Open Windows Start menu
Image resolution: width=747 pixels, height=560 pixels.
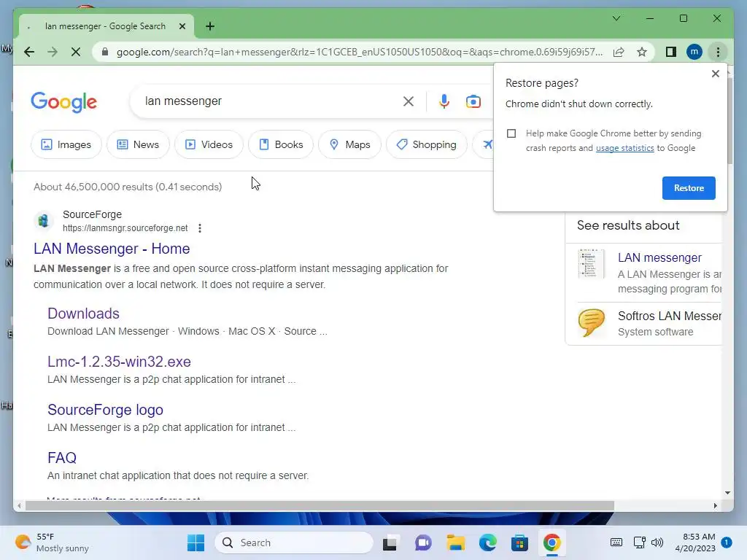pos(196,542)
